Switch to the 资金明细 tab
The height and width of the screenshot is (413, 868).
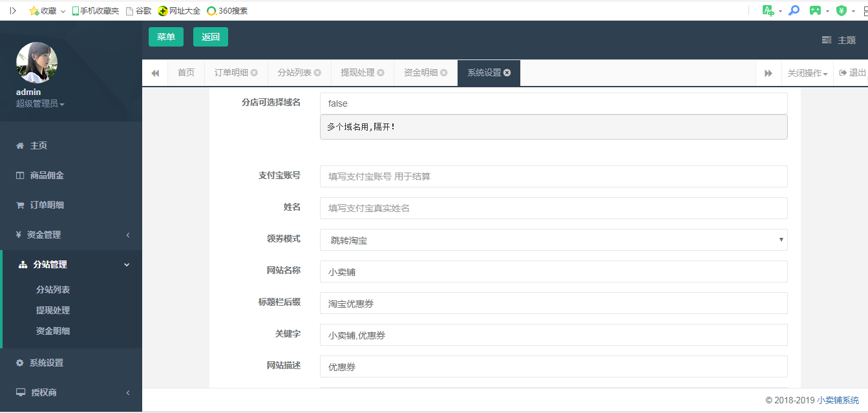(x=420, y=73)
